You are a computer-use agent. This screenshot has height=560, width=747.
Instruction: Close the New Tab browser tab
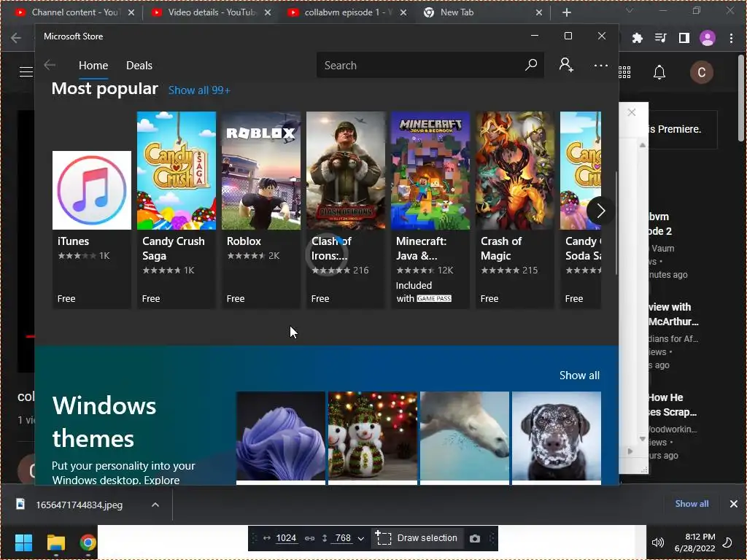coord(539,12)
